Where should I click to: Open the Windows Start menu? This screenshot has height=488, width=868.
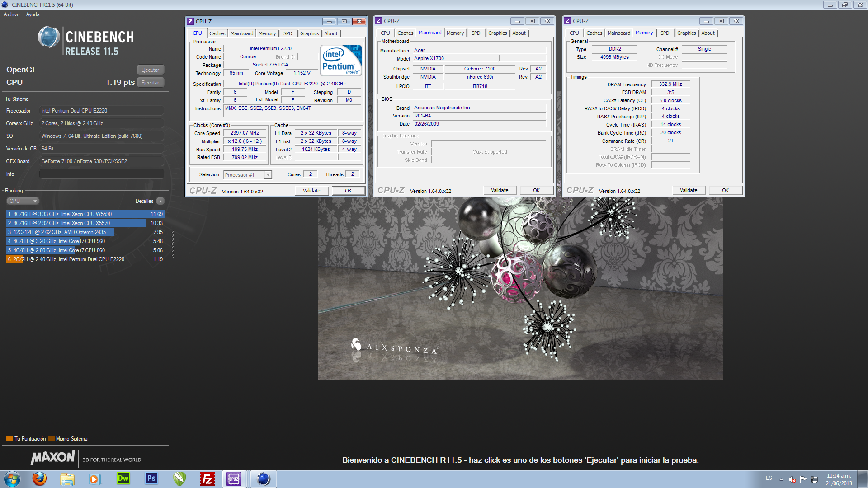coord(12,479)
